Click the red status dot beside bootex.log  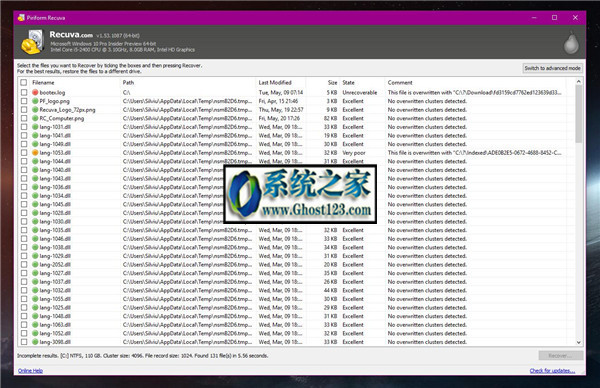click(35, 93)
